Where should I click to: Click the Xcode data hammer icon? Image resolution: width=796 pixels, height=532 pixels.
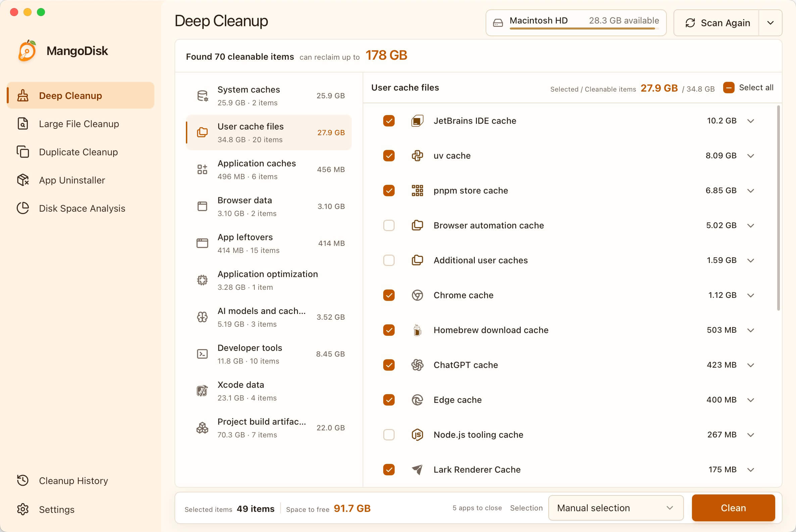tap(202, 391)
